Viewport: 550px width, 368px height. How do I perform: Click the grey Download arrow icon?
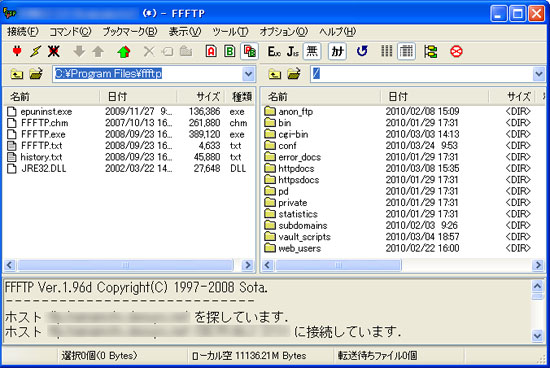79,52
